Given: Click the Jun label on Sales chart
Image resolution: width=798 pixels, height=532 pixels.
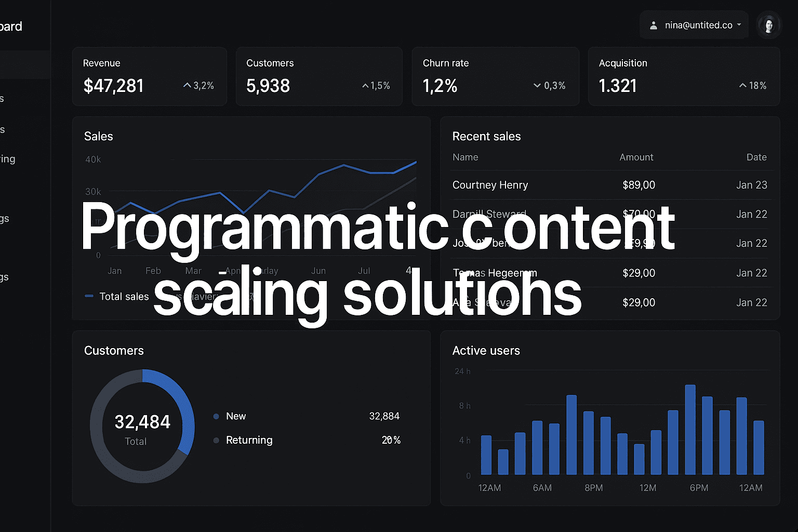Looking at the screenshot, I should [x=318, y=271].
